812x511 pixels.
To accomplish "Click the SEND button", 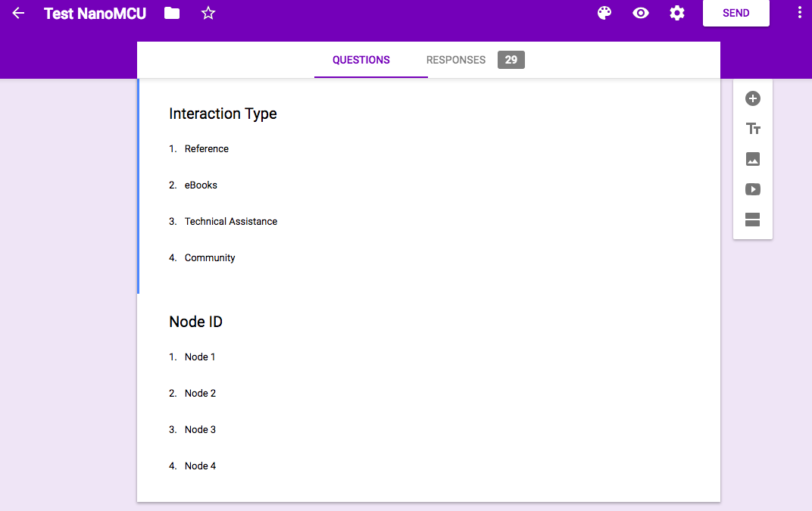I will pos(736,13).
